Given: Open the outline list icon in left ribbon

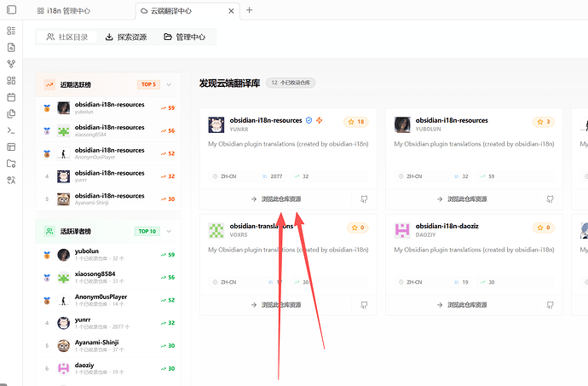Looking at the screenshot, I should [11, 31].
